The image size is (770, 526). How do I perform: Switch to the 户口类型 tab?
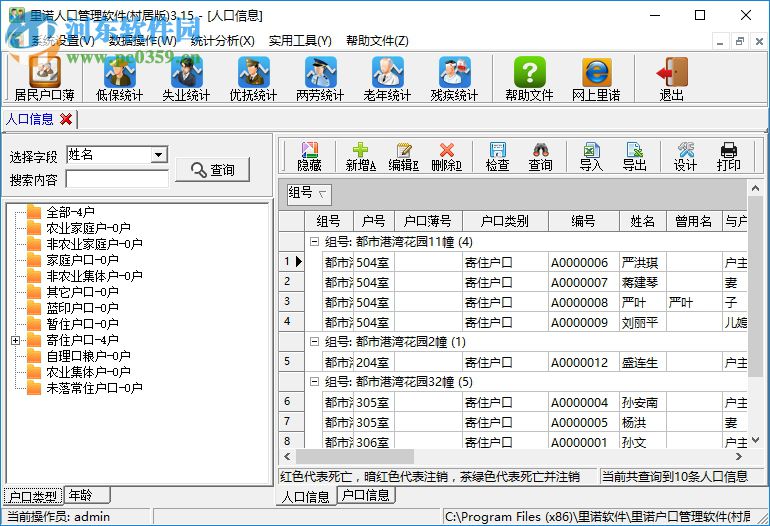coord(33,497)
